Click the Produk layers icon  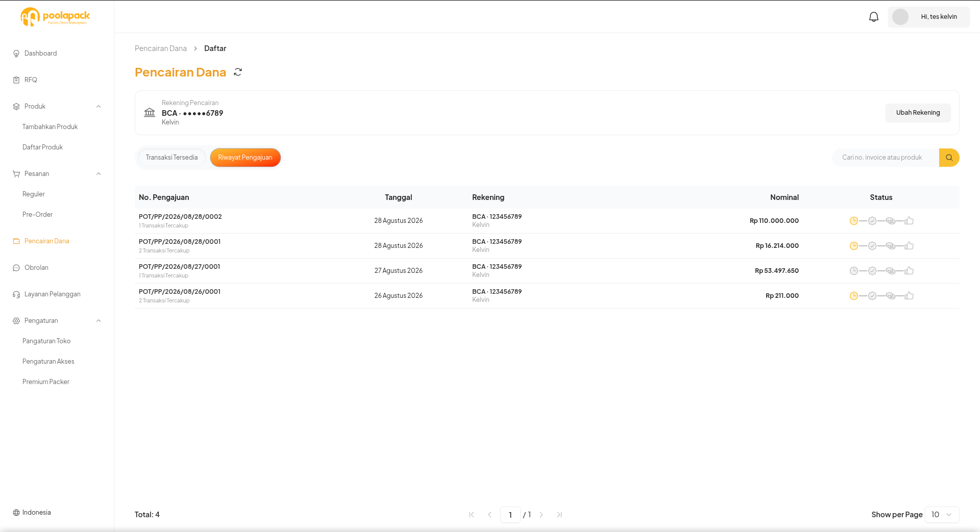tap(16, 107)
